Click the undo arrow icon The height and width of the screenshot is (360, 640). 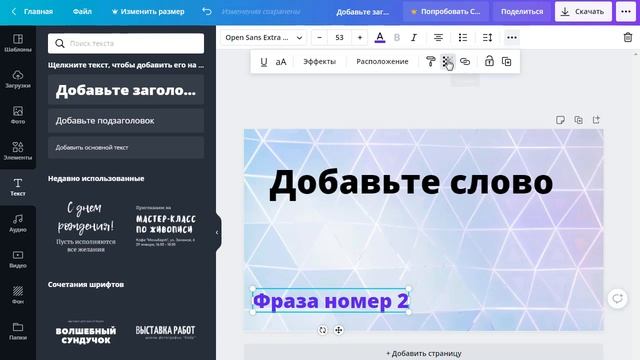click(207, 11)
